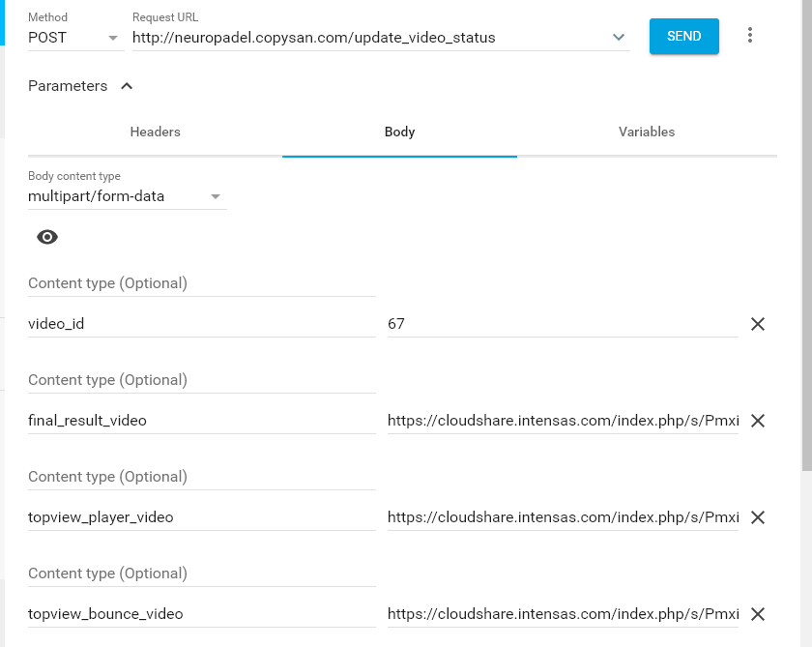Switch to the Variables tab

tap(647, 132)
